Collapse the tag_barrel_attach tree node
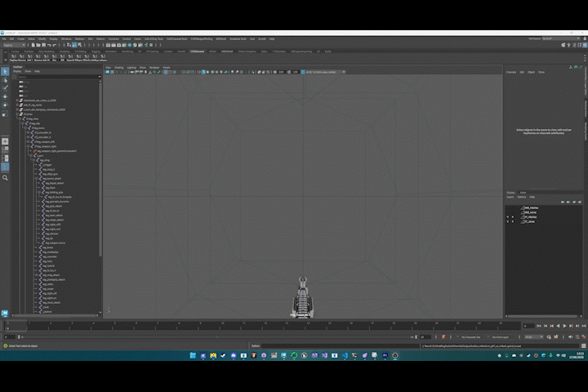Viewport: 588px width, 392px height. (x=37, y=179)
